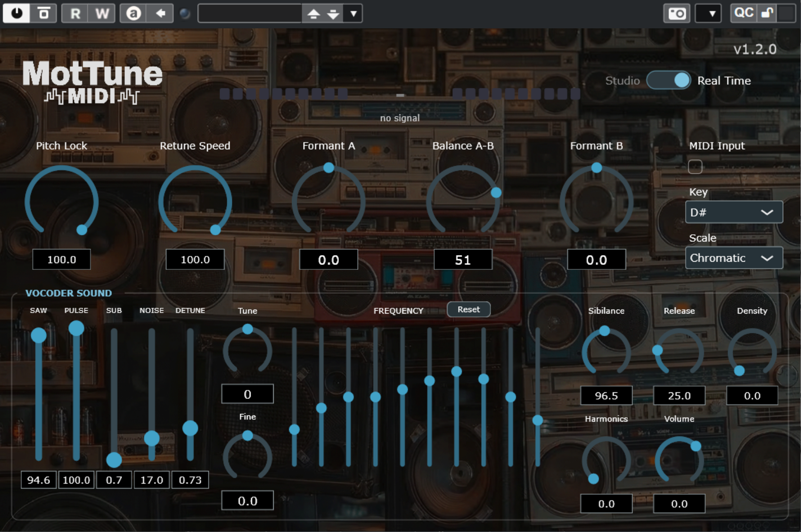Click the SUB value 0.7 box
Image resolution: width=801 pixels, height=532 pixels.
(114, 480)
